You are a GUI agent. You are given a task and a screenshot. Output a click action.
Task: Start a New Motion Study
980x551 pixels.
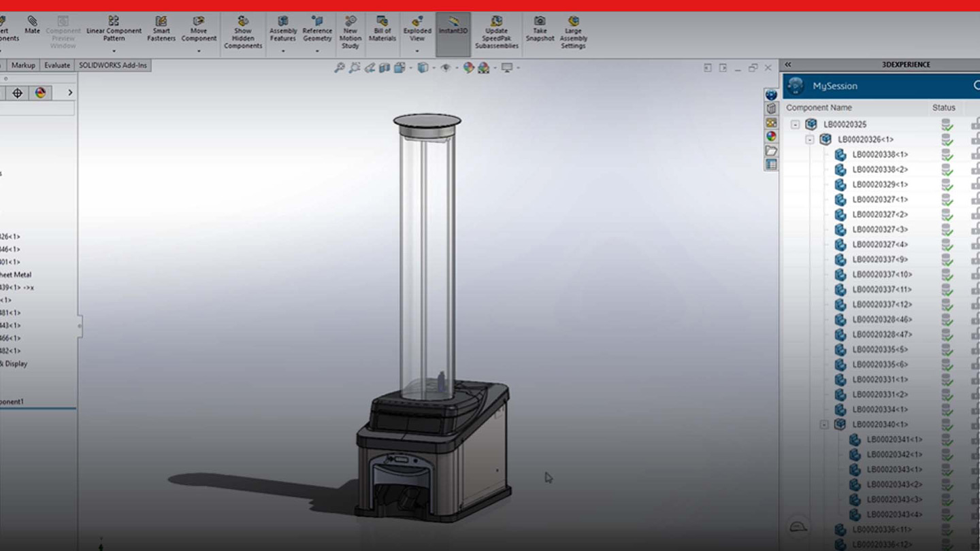point(350,33)
